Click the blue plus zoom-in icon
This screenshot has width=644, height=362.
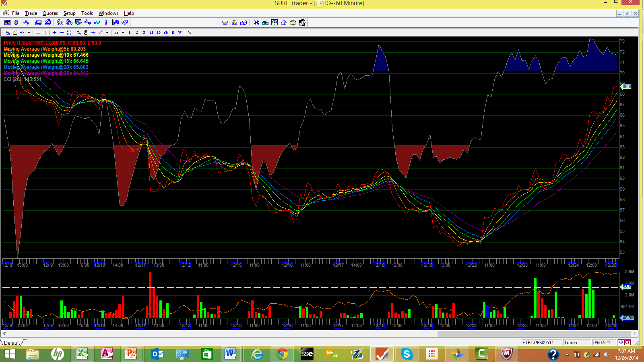55,33
